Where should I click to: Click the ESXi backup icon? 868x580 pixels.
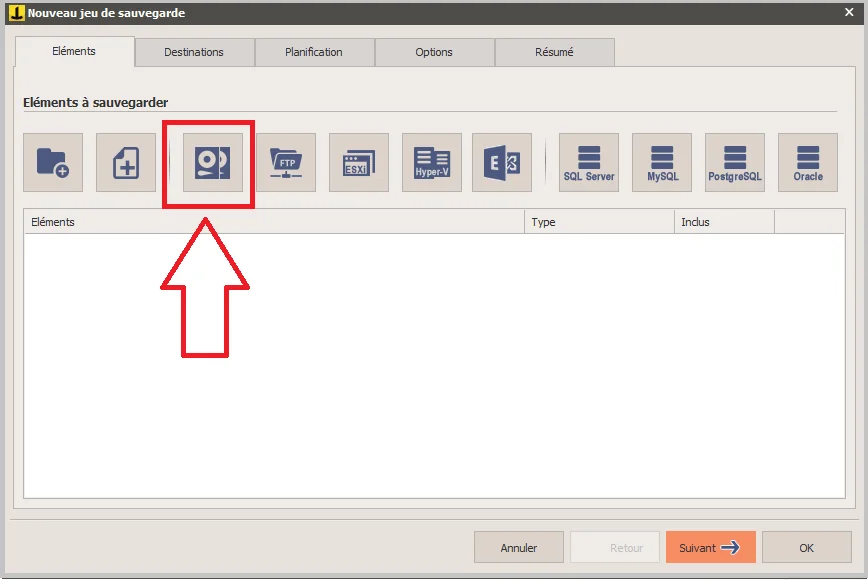coord(359,163)
